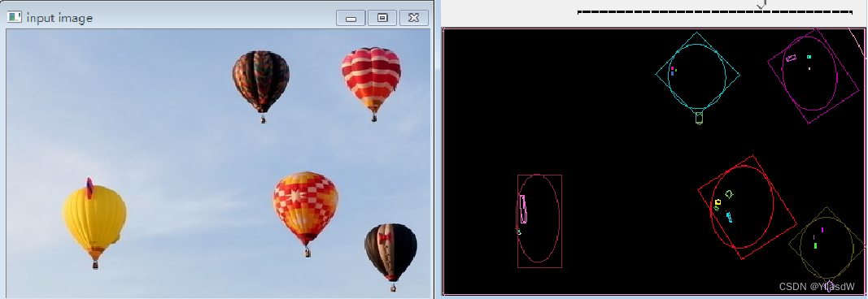Click the small pink rectangle inside left ellipse
This screenshot has width=868, height=299.
(x=522, y=208)
